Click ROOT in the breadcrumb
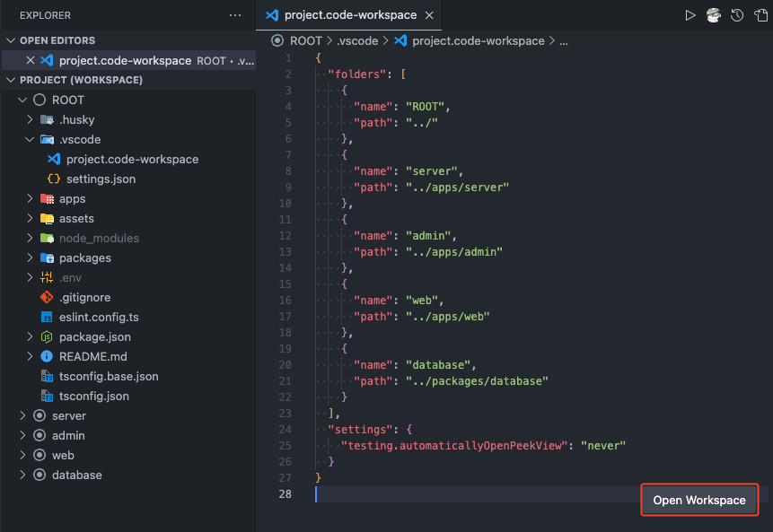 tap(305, 41)
